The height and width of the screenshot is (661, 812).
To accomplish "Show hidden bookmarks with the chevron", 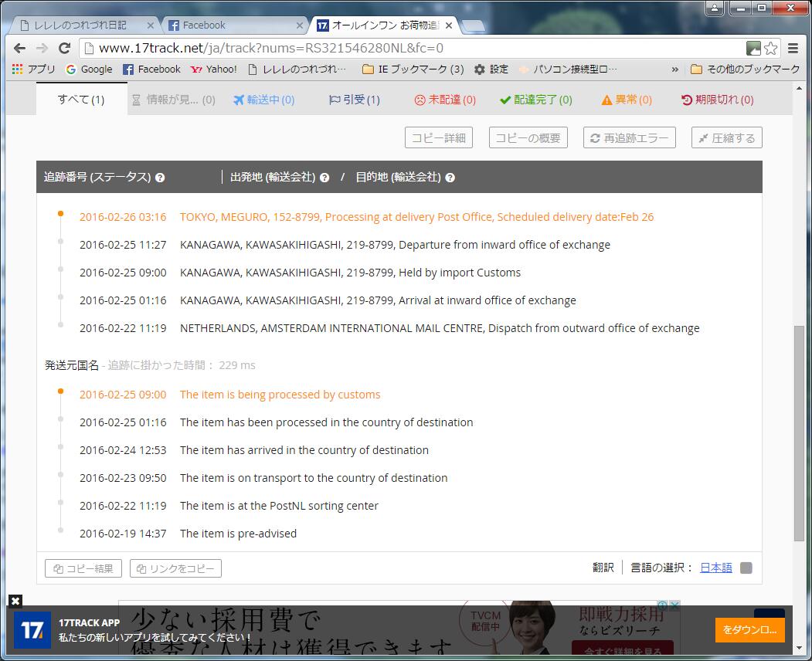I will tap(674, 69).
